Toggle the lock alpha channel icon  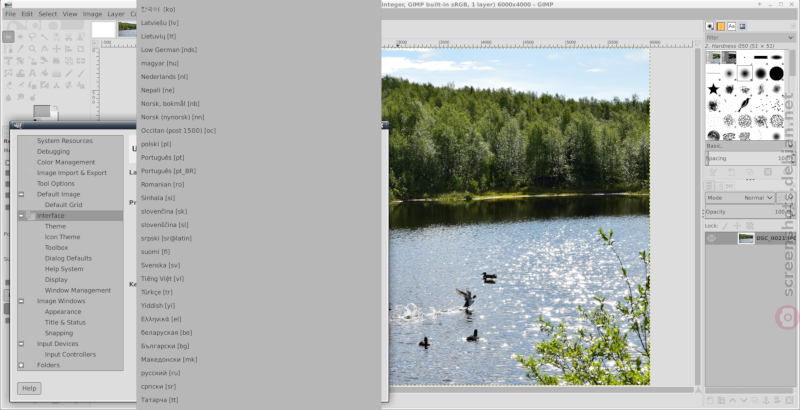pos(749,225)
